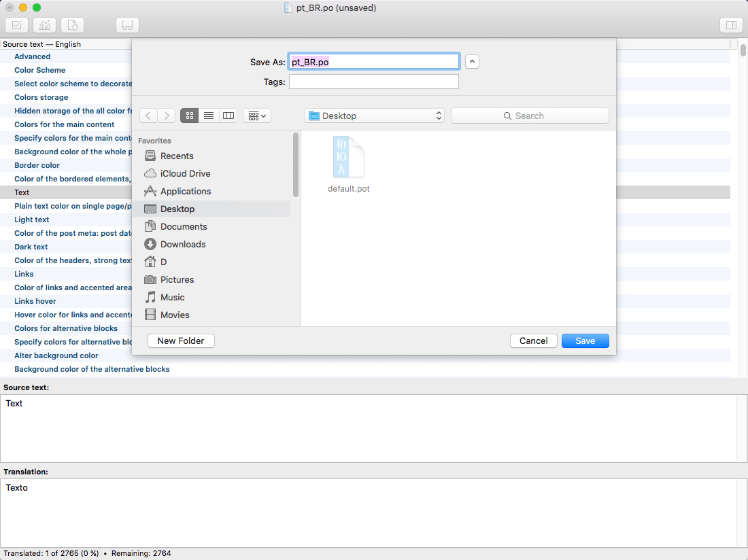
Task: Click the Save button
Action: pos(585,340)
